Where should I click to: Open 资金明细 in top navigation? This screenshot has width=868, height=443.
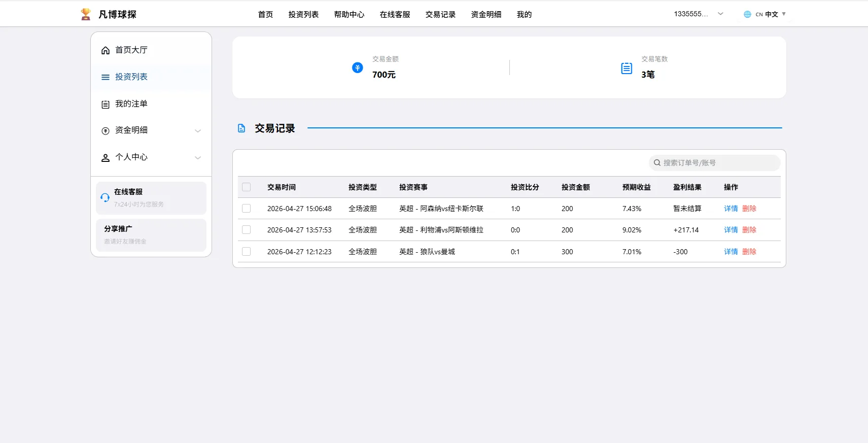point(486,15)
